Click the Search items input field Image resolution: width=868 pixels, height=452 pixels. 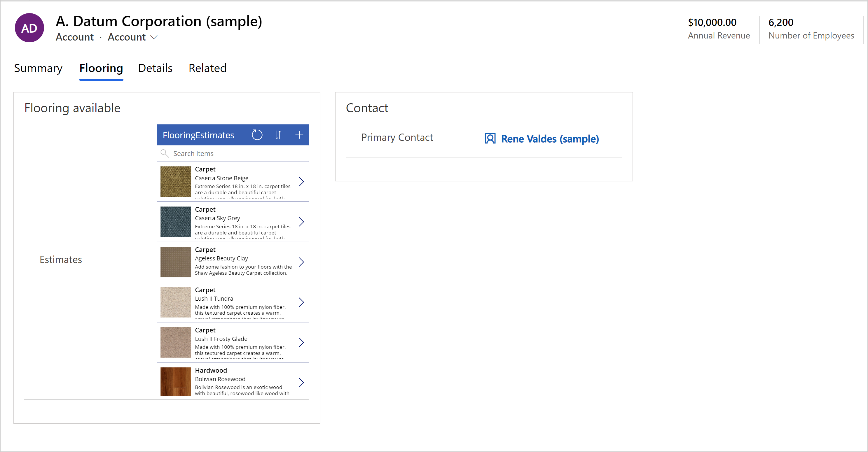click(x=233, y=153)
